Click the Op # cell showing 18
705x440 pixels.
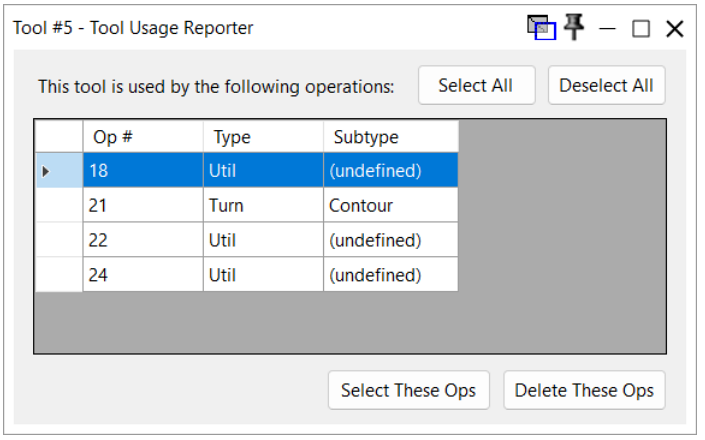[x=143, y=170]
